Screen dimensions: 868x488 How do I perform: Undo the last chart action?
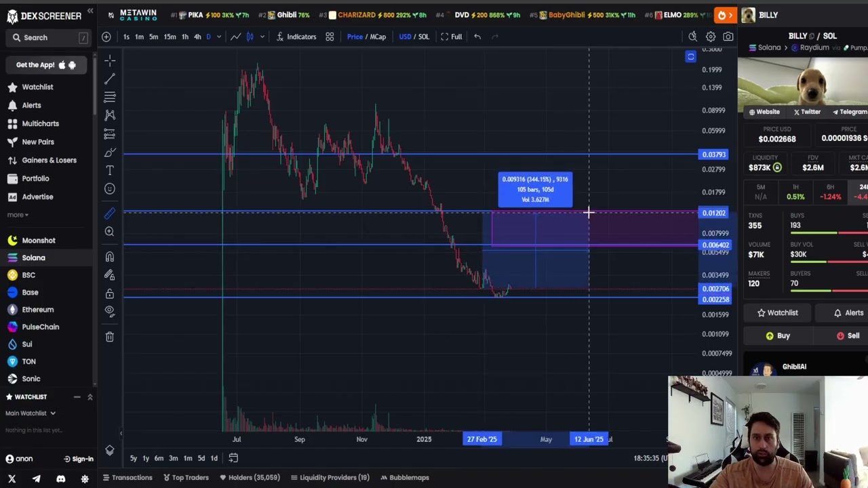[477, 37]
